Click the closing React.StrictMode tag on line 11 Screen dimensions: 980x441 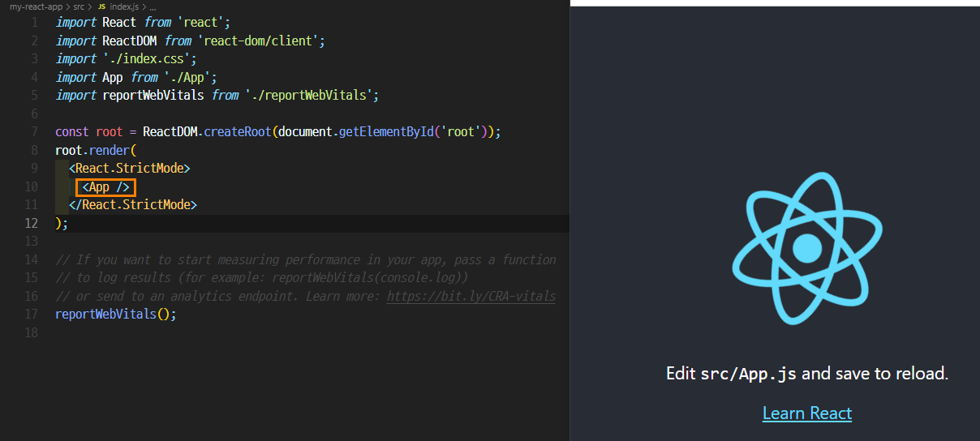133,204
